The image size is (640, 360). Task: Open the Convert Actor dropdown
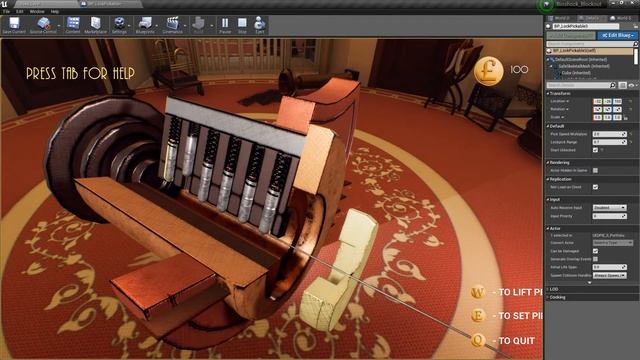point(613,243)
